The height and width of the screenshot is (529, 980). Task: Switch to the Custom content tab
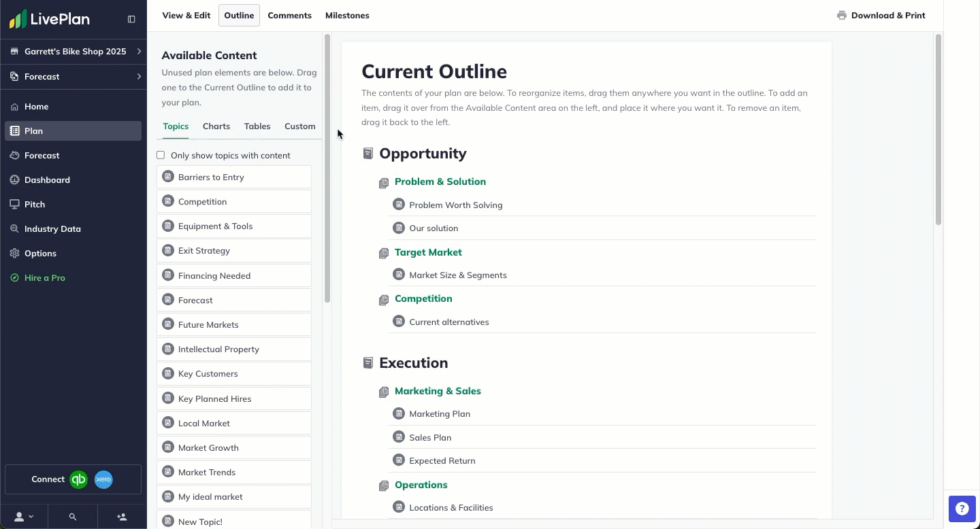[x=300, y=126]
